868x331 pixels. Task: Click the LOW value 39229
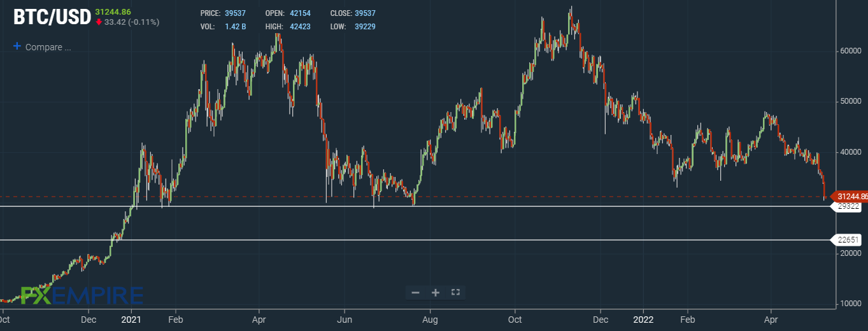tap(365, 27)
